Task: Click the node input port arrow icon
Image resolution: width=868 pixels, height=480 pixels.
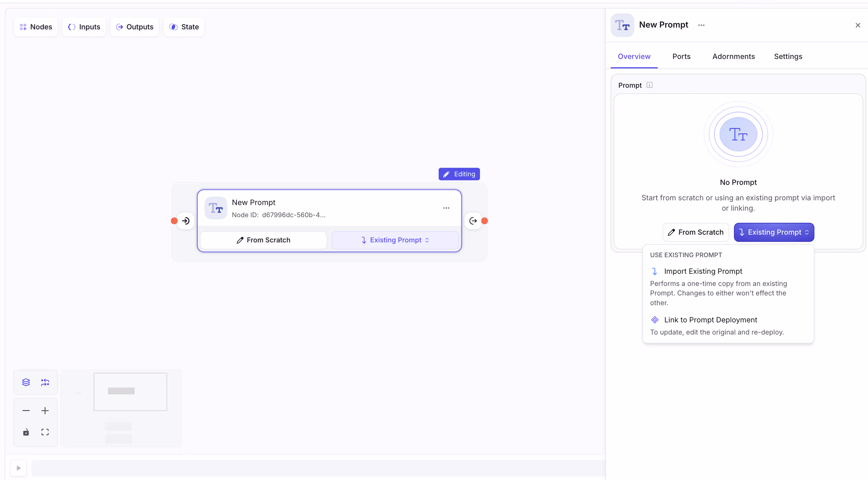Action: 186,221
